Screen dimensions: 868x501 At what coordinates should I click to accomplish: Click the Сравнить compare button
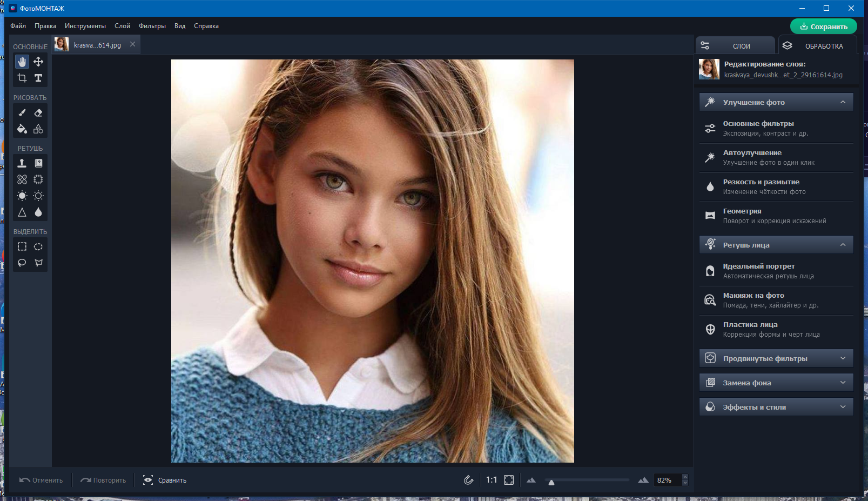tap(165, 480)
